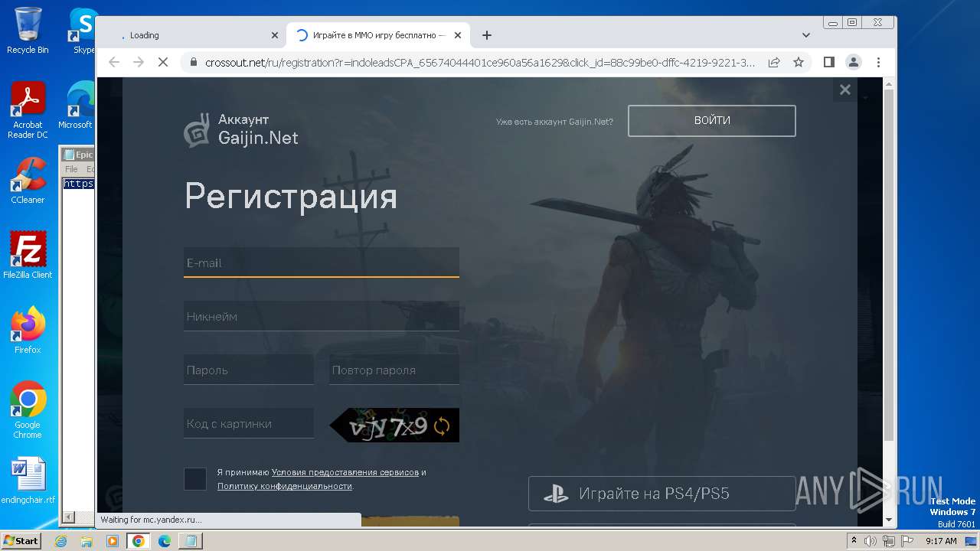Close the Loading tab
The width and height of the screenshot is (980, 551).
coord(275,35)
